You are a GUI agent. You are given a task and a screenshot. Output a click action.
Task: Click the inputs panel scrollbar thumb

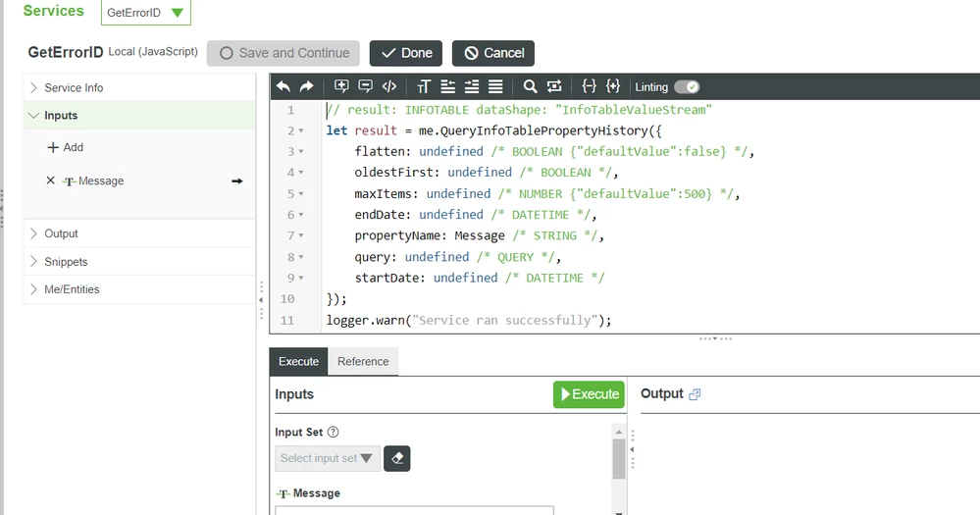coord(619,459)
